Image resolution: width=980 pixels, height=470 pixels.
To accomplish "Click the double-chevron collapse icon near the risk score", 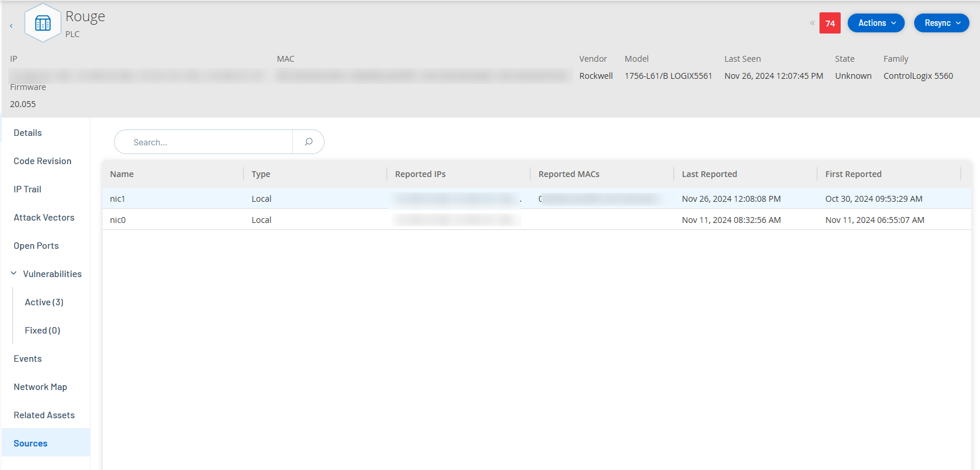I will 812,23.
